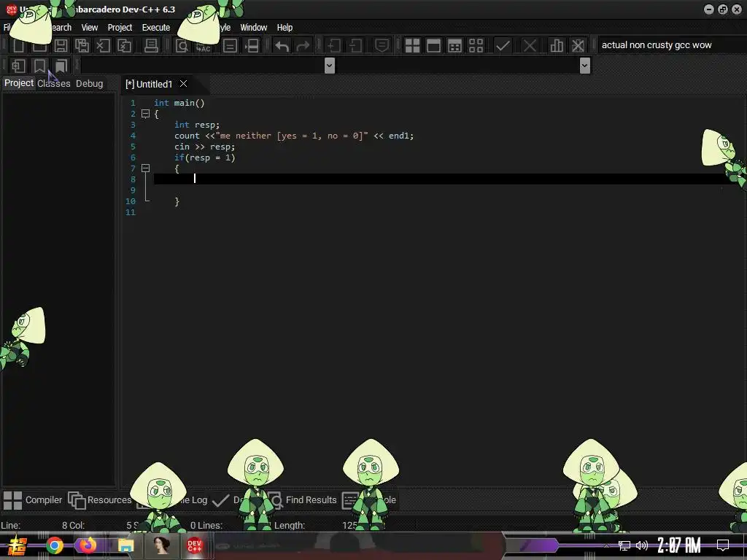Open the Resources bottom panel tab
The height and width of the screenshot is (560, 747).
click(x=99, y=500)
